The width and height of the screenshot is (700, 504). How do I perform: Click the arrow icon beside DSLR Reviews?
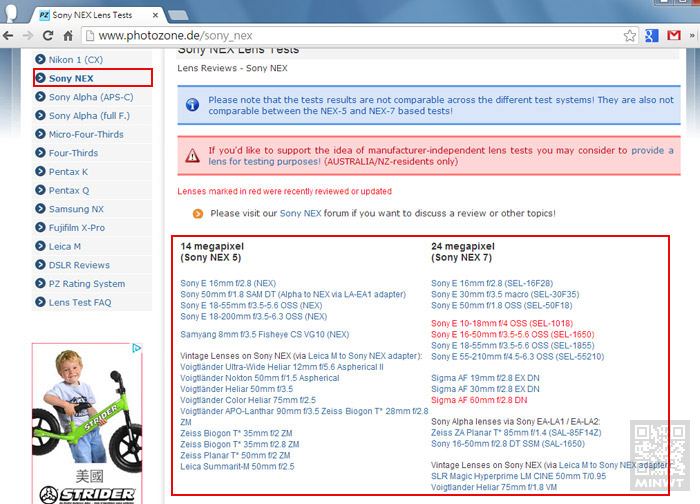tap(40, 265)
